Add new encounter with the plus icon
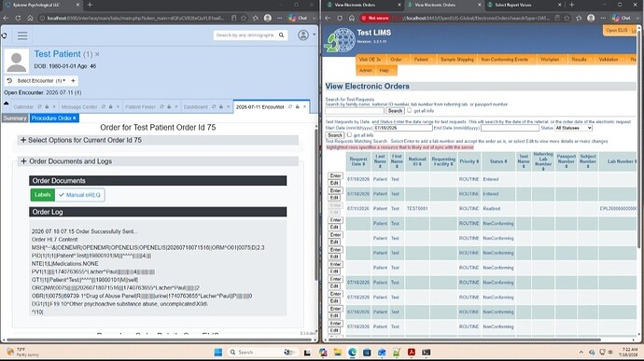Viewport: 644px width, 361px height. click(x=73, y=81)
